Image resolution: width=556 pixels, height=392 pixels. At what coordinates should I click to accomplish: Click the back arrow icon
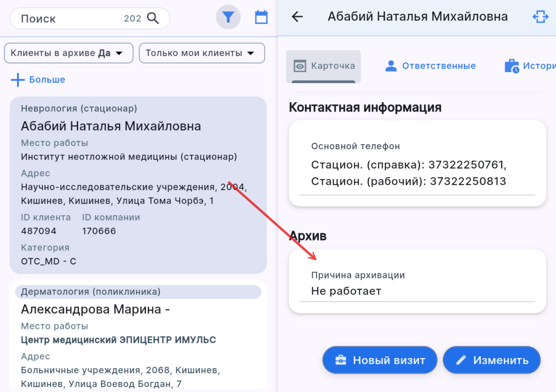(298, 16)
